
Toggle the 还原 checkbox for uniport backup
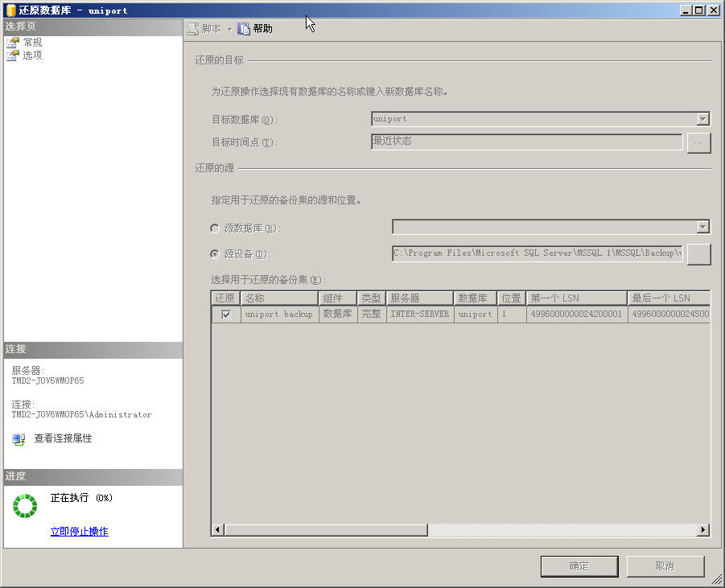click(x=226, y=315)
